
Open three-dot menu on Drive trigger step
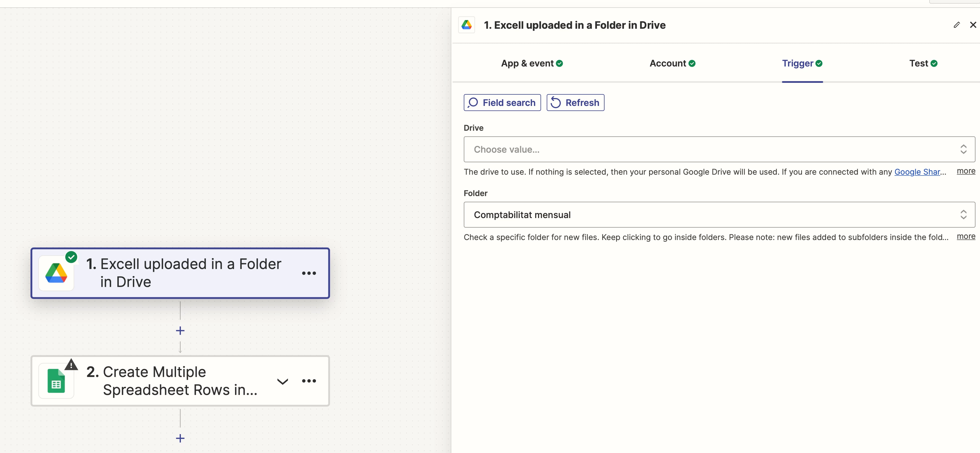309,273
